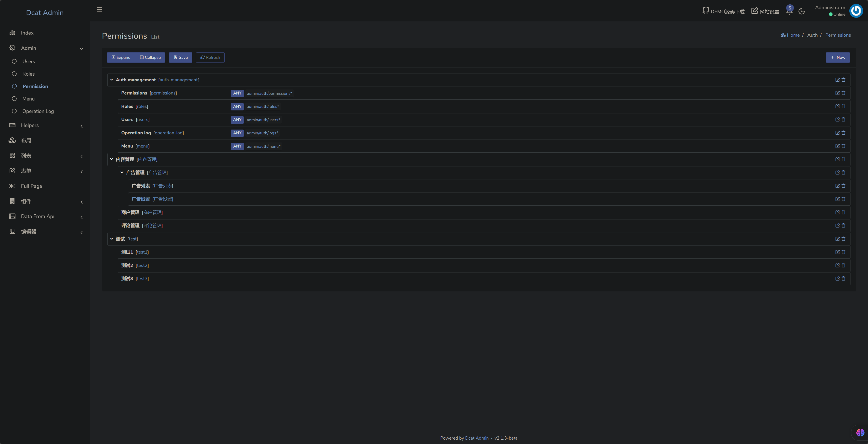Delete the 广告列表 row
868x444 pixels.
(843, 186)
